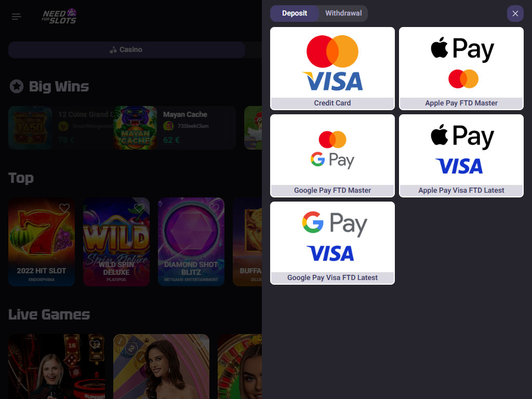Choose Apple Pay Visa FTD Latest
This screenshot has width=532, height=399.
(x=461, y=156)
